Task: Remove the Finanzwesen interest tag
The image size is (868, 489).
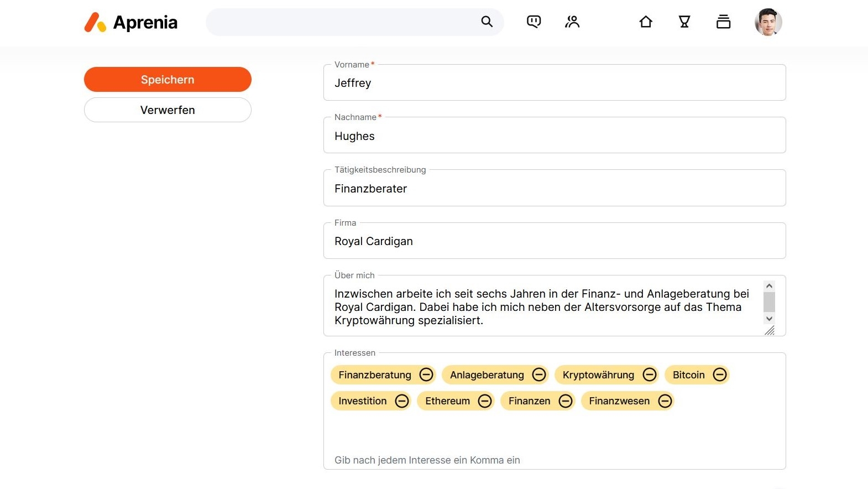Action: point(665,400)
